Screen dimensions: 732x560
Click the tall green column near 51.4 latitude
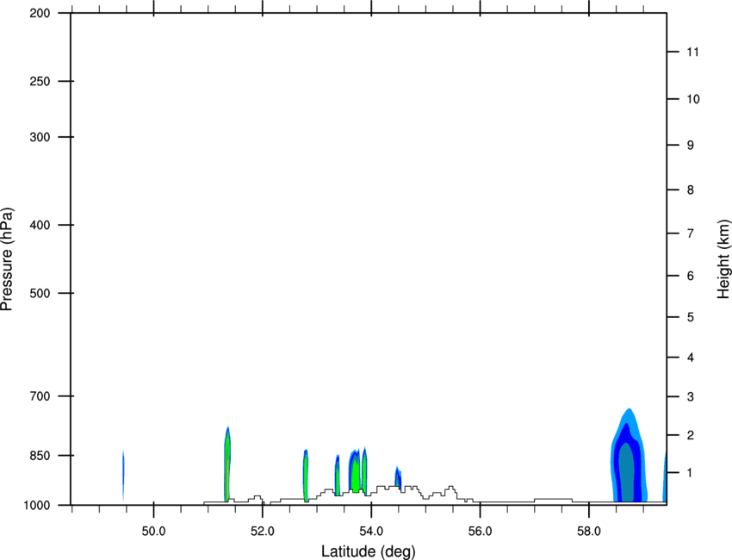(227, 464)
